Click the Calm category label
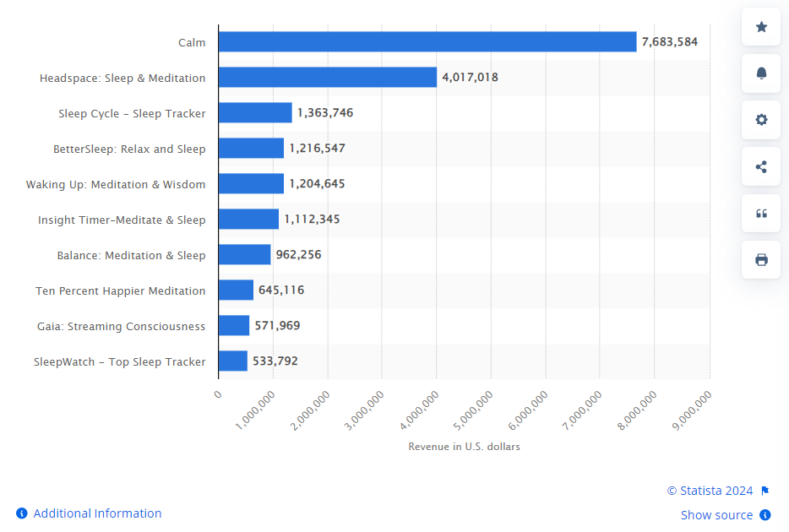The image size is (789, 532). coord(192,43)
